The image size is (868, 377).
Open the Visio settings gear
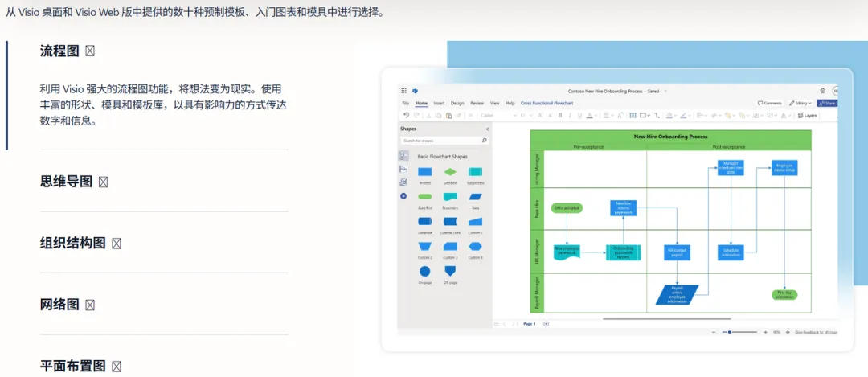pyautogui.click(x=823, y=91)
